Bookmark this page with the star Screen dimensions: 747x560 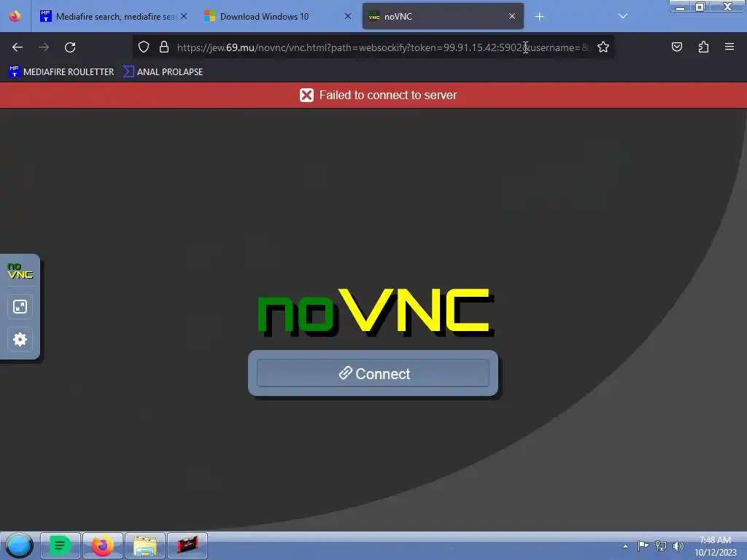pos(603,47)
